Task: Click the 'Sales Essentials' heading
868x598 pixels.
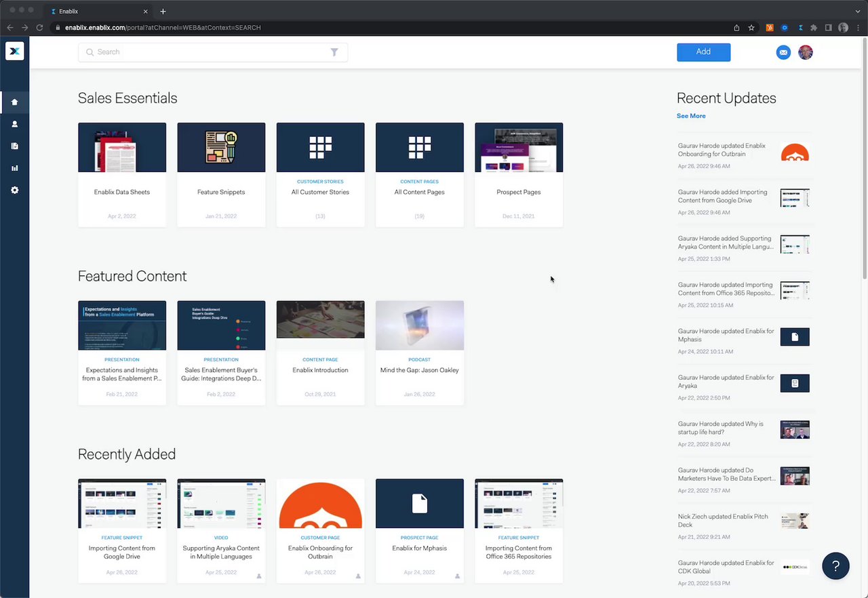Action: (x=127, y=98)
